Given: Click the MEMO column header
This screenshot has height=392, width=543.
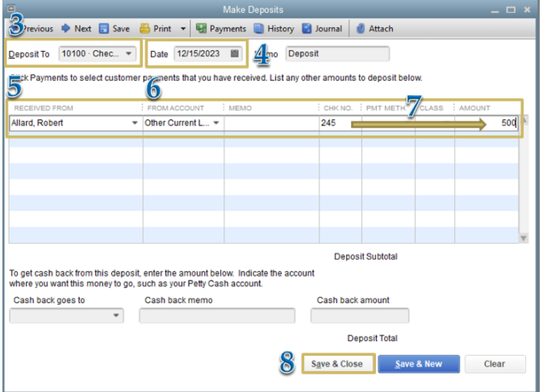Looking at the screenshot, I should [x=240, y=108].
